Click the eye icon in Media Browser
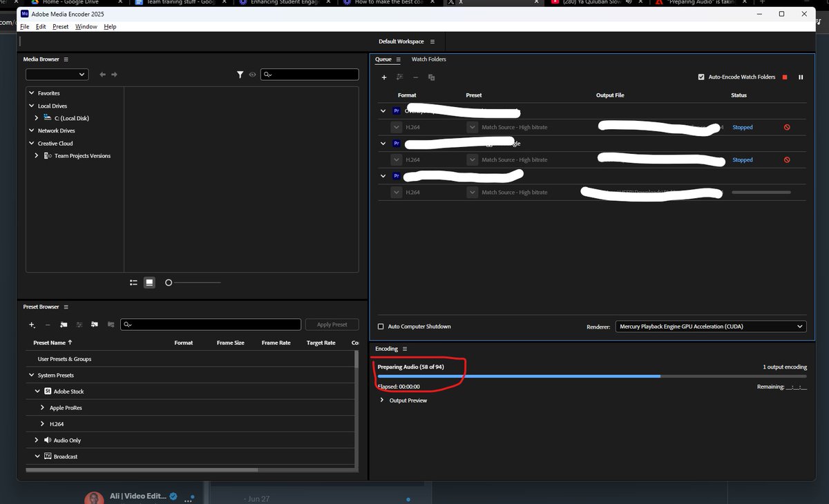 [x=253, y=75]
